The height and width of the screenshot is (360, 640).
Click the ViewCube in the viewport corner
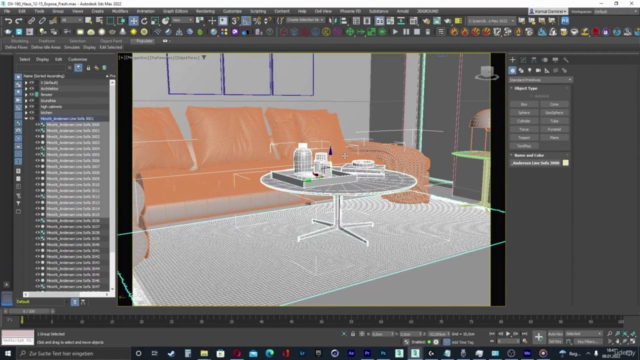(x=487, y=73)
